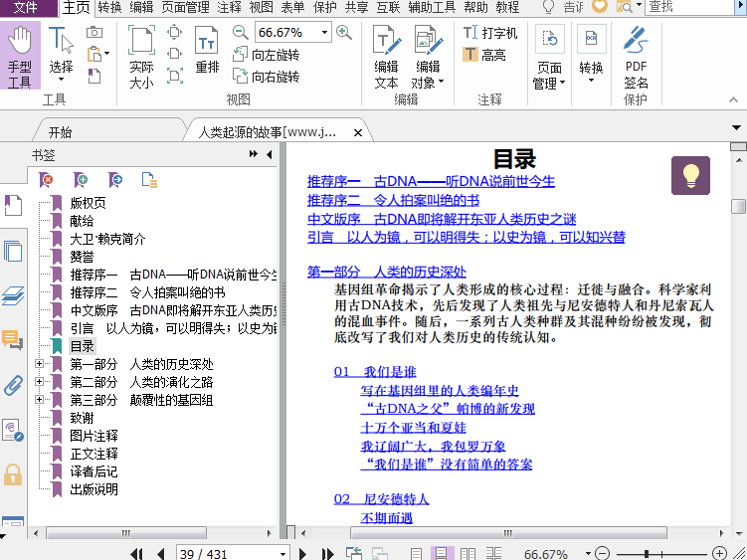Expand the 第三部分 bookmark node
747x560 pixels.
tap(40, 400)
